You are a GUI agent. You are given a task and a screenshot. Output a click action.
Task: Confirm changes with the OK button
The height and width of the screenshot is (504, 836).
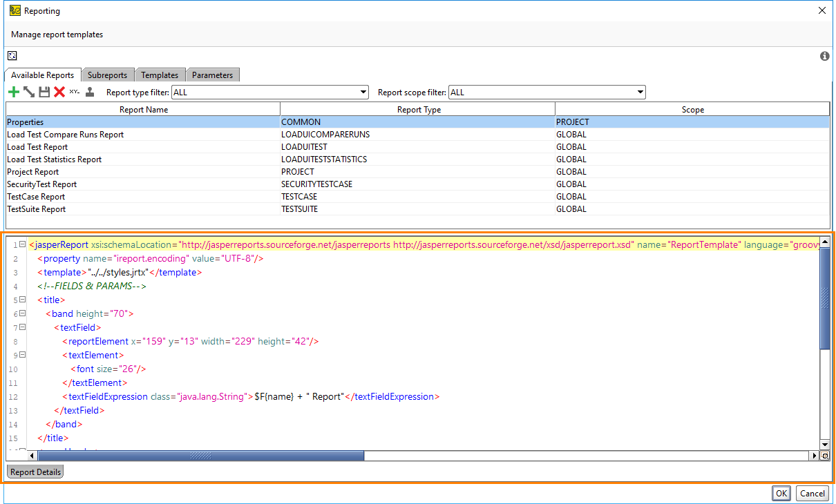point(781,493)
